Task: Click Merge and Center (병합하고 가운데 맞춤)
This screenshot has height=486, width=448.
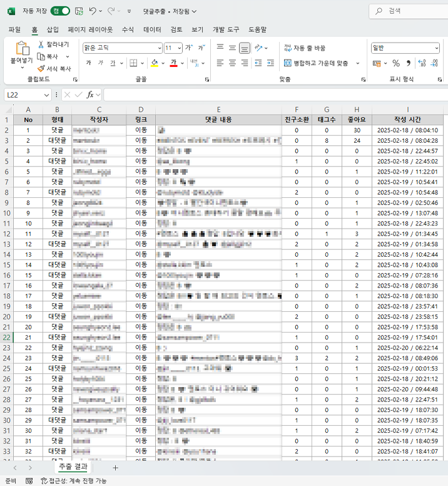Action: pos(316,63)
